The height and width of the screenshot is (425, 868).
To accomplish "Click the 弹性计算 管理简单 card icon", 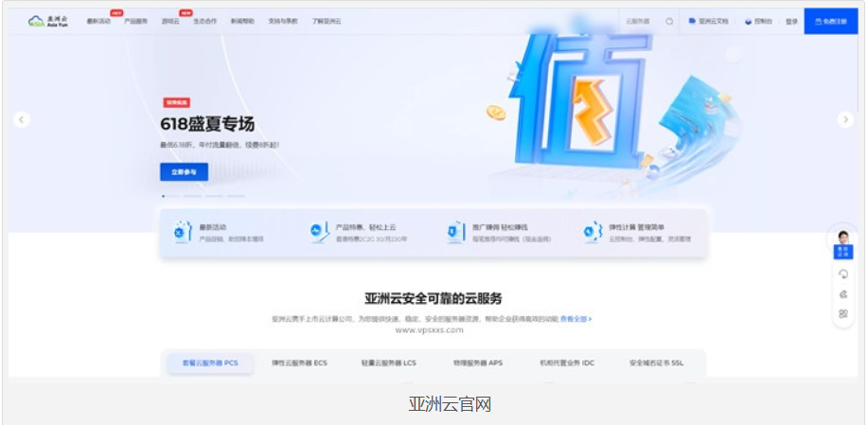I will [x=593, y=233].
